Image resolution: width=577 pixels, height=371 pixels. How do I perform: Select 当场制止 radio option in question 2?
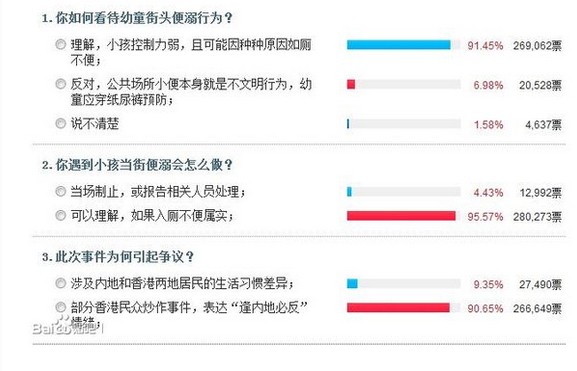[x=60, y=191]
